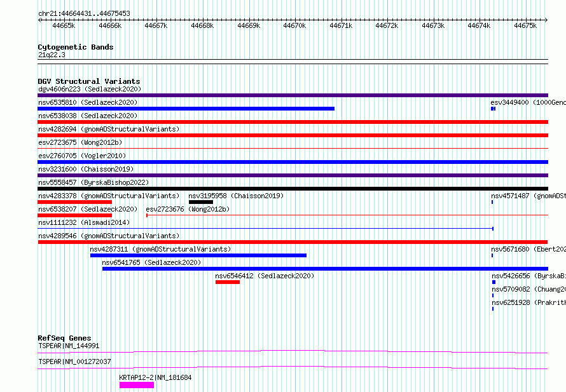Viewport: 566px width, 392px height.
Task: Open the TSPEAR|NM_144991 gene label
Action: [69, 346]
